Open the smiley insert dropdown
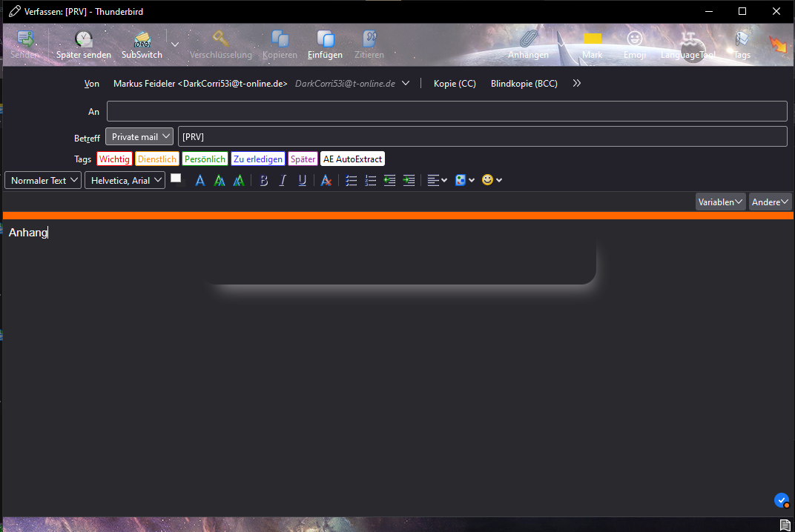 [491, 180]
